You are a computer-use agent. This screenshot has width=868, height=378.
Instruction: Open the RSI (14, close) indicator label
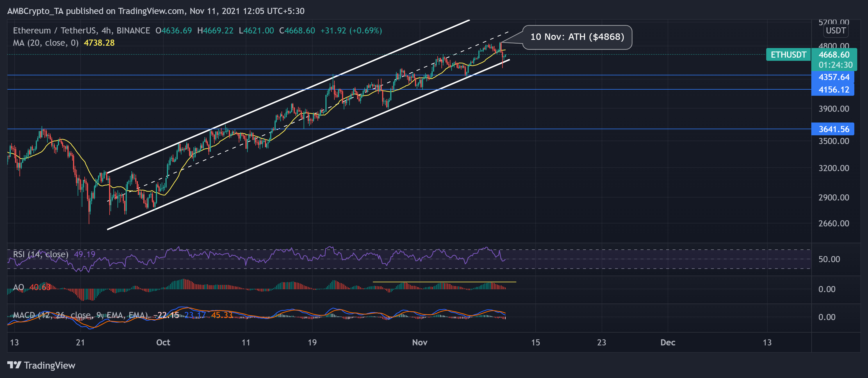point(40,255)
